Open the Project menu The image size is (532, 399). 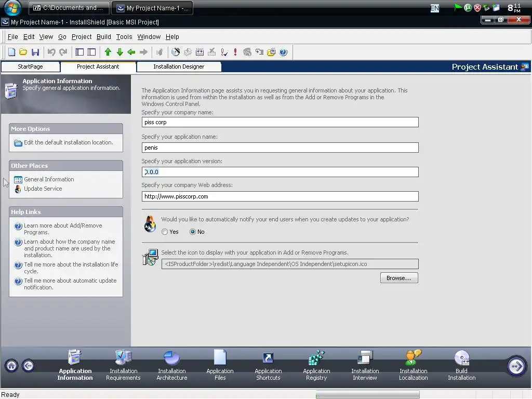(x=82, y=37)
